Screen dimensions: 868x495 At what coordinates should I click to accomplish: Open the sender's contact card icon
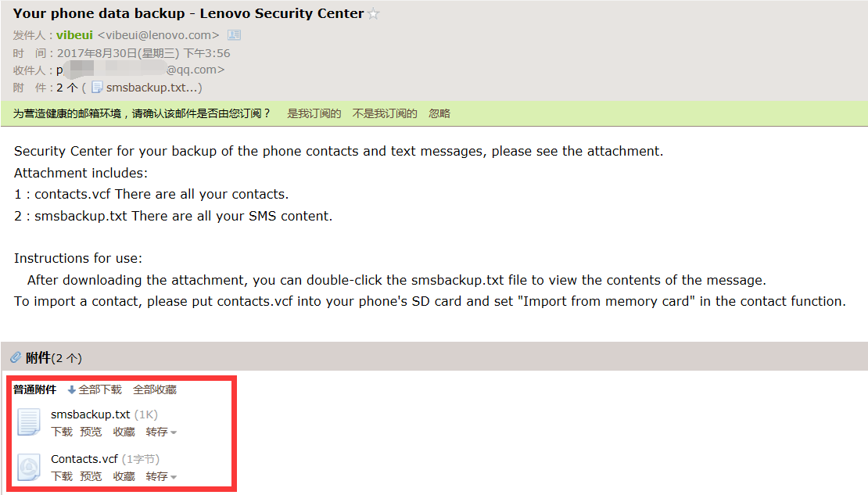(234, 35)
